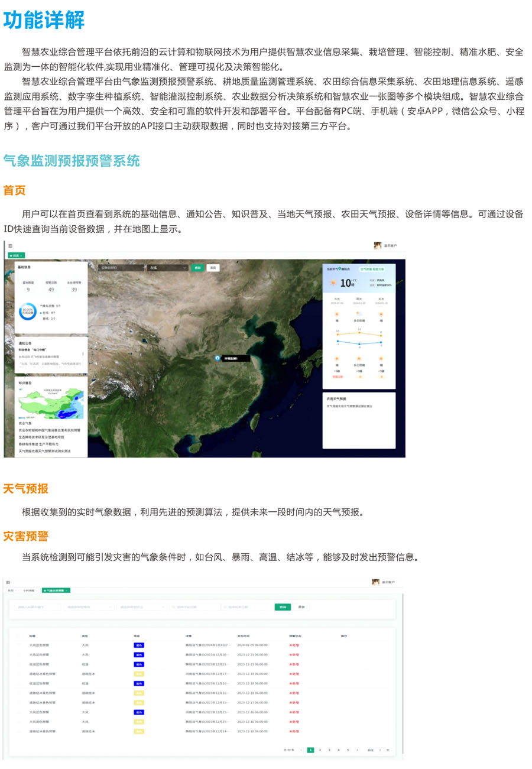The image size is (532, 769).
Task: Click sidebar collapse icon above the warning list
Action: point(8,582)
